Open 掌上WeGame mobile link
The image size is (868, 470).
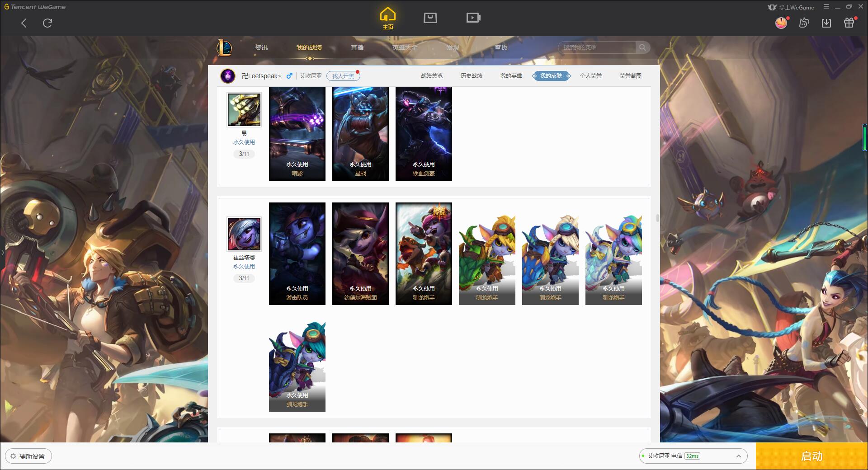[791, 7]
